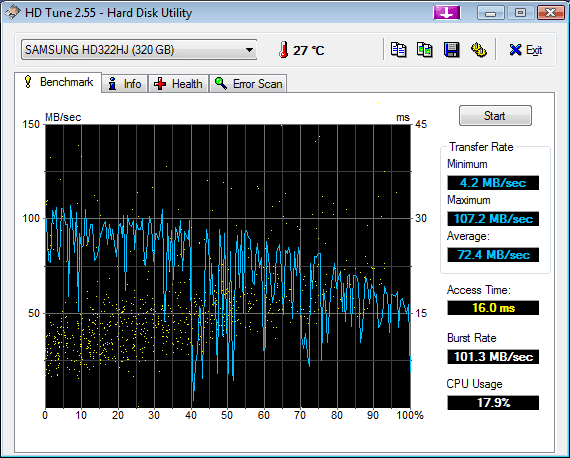Open the options gear icon
The image size is (570, 458).
(x=478, y=50)
